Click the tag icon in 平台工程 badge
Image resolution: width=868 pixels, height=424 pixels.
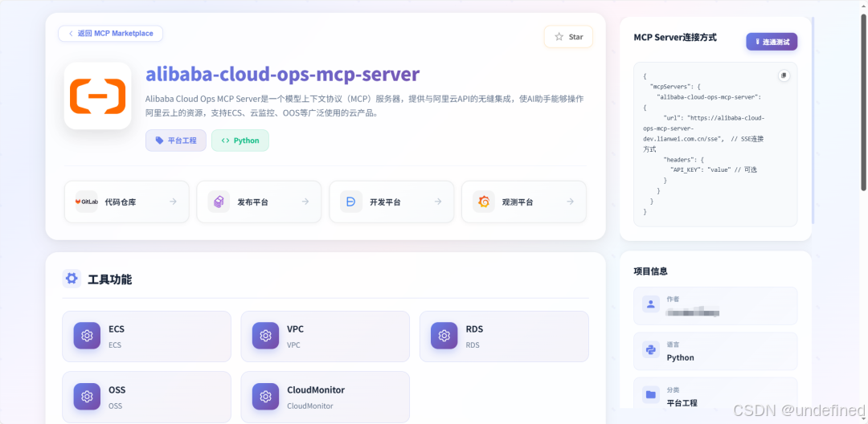point(159,141)
